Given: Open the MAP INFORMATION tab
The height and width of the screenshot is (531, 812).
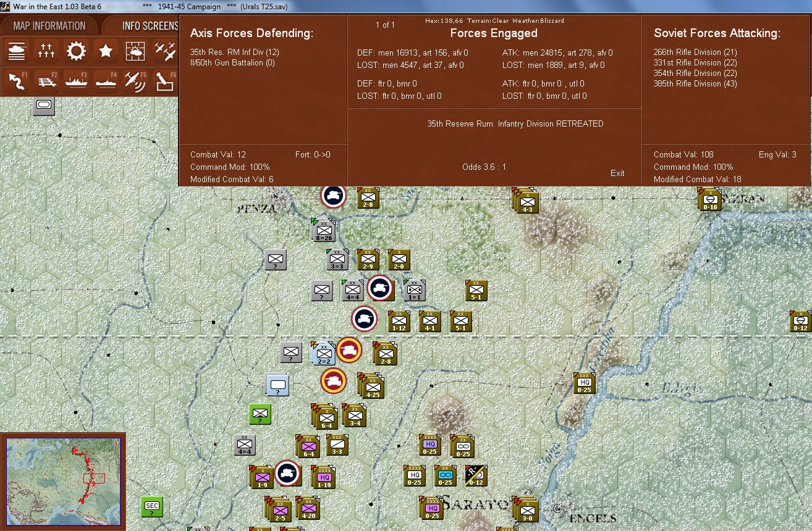Looking at the screenshot, I should pos(49,26).
